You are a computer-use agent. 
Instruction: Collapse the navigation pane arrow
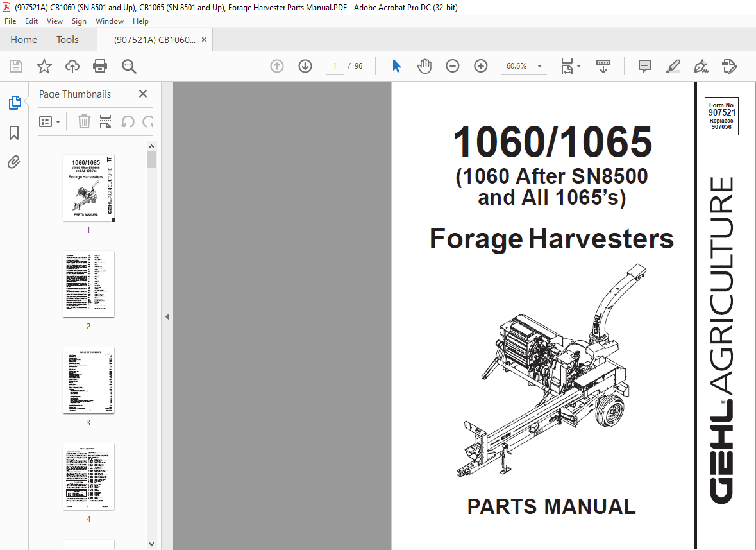pos(167,317)
